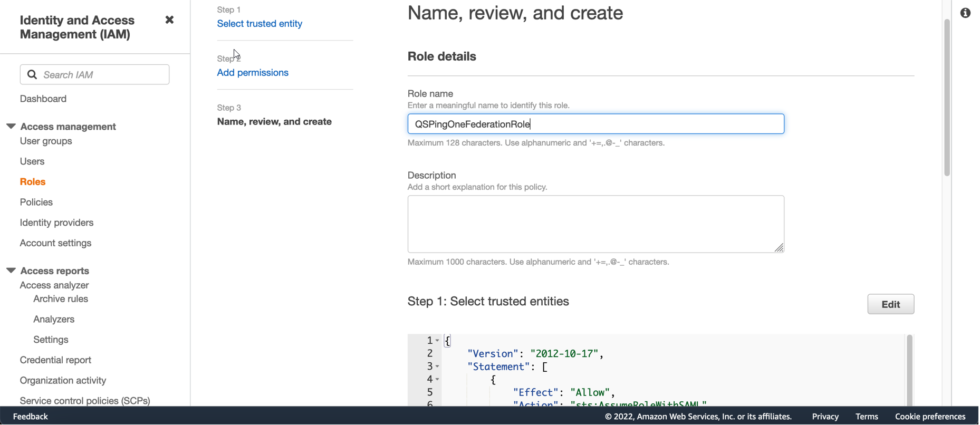Open Access analyzer
The image size is (980, 425).
tap(54, 285)
